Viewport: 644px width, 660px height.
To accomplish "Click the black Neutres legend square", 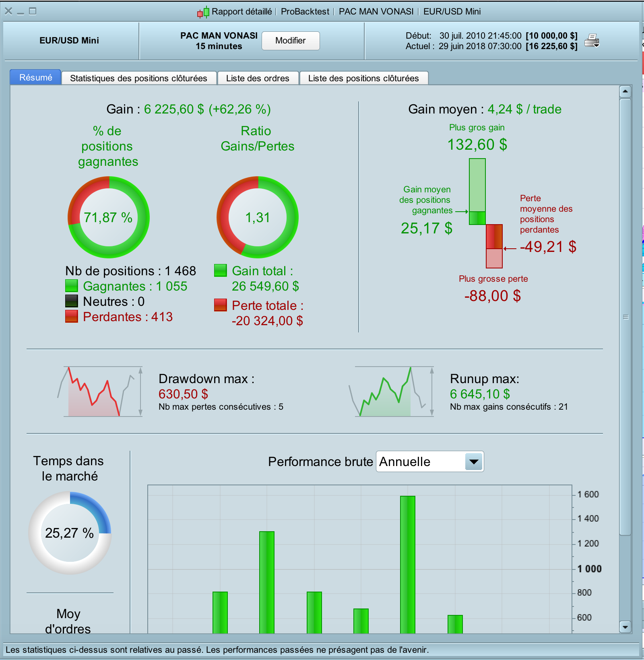I will click(x=71, y=301).
